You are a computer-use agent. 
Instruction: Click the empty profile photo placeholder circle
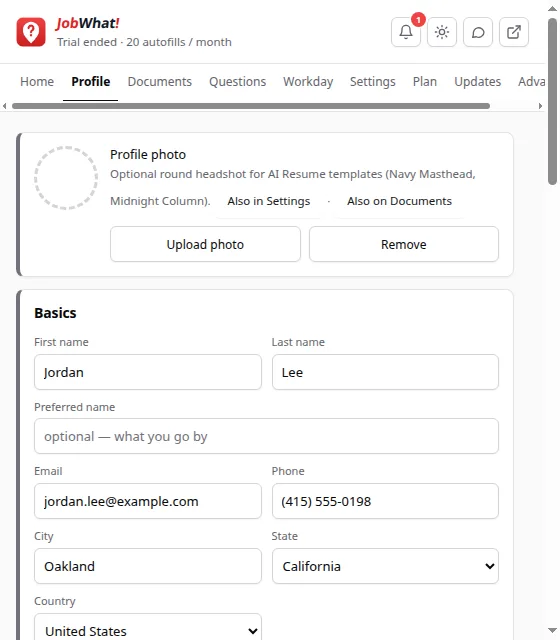(66, 178)
